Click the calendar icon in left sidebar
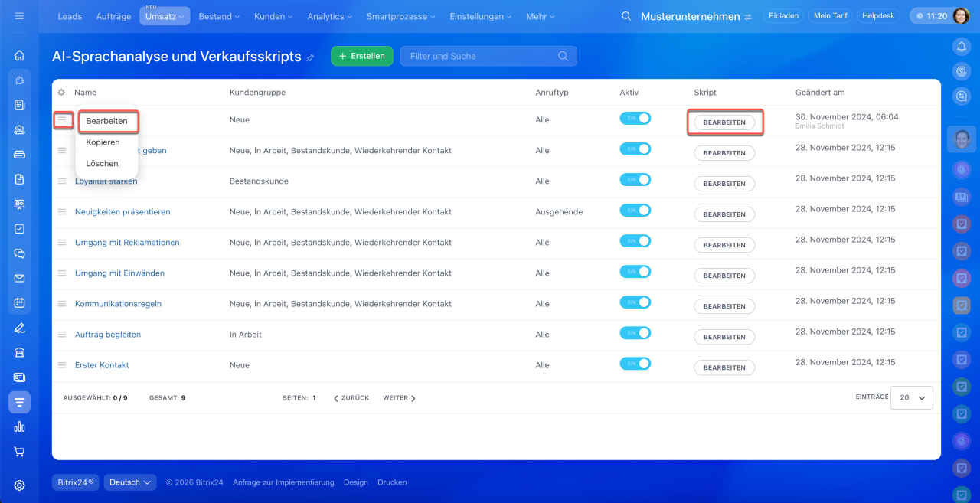This screenshot has width=980, height=503. (19, 302)
